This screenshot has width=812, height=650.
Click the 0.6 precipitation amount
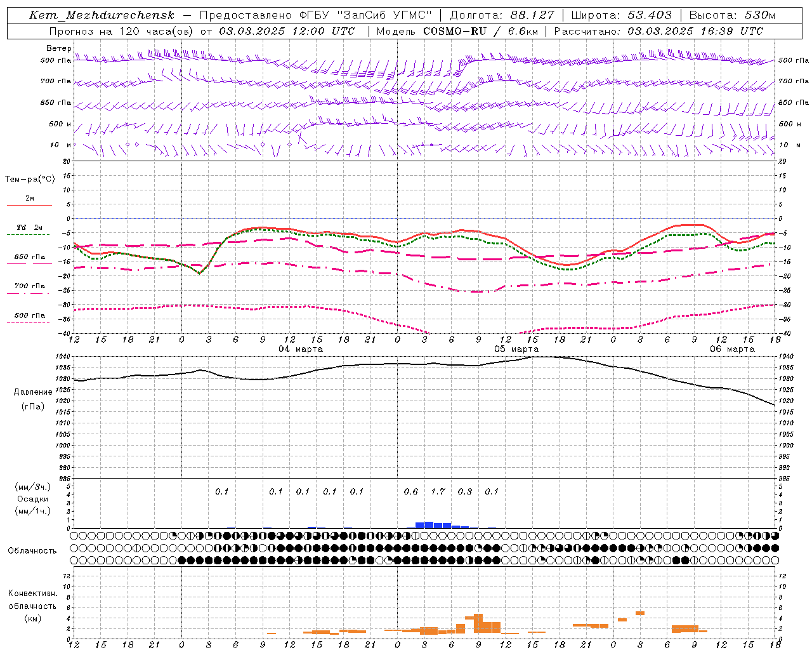pyautogui.click(x=411, y=491)
